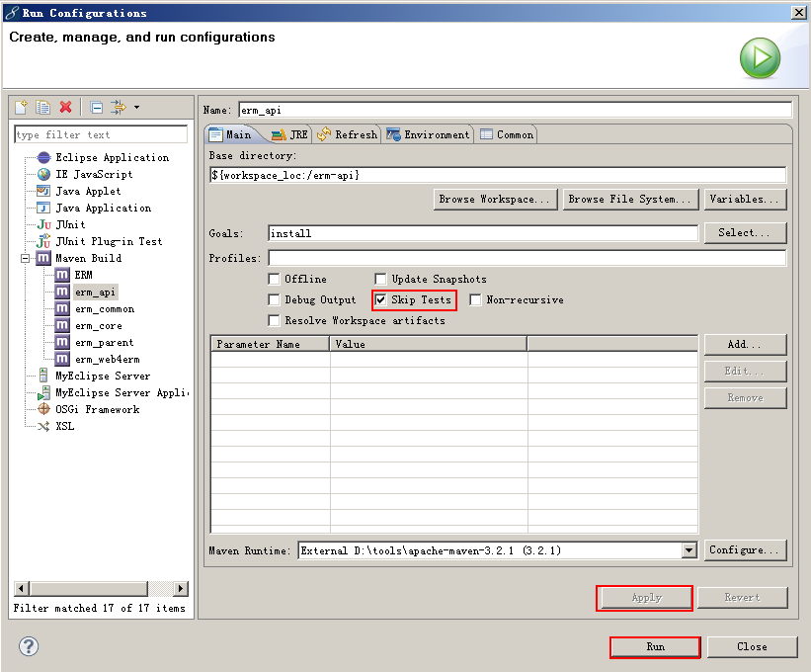Open the Variables dialog

(745, 200)
